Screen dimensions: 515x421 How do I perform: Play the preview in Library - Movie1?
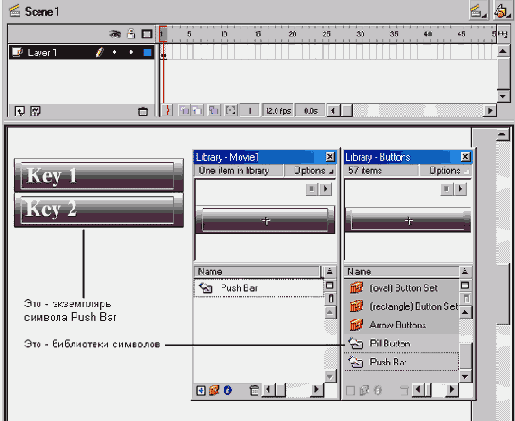(325, 189)
